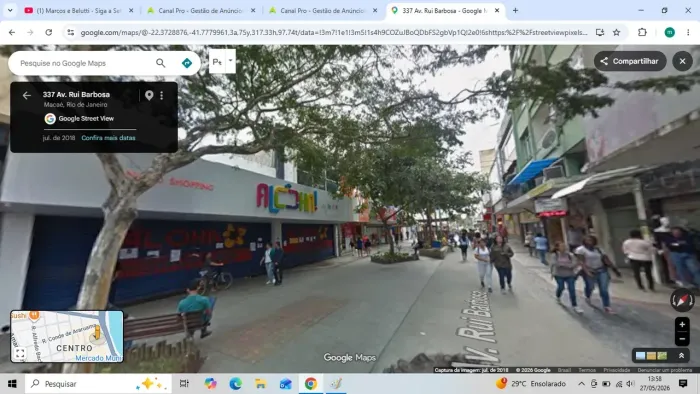Click the Google Maps search magnifier icon
The image size is (700, 394).
pyautogui.click(x=161, y=63)
